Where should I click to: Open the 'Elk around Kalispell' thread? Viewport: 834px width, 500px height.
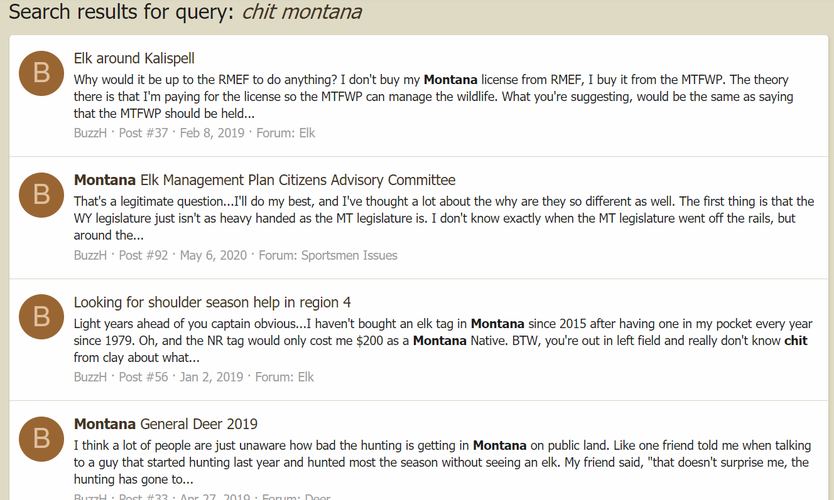134,58
